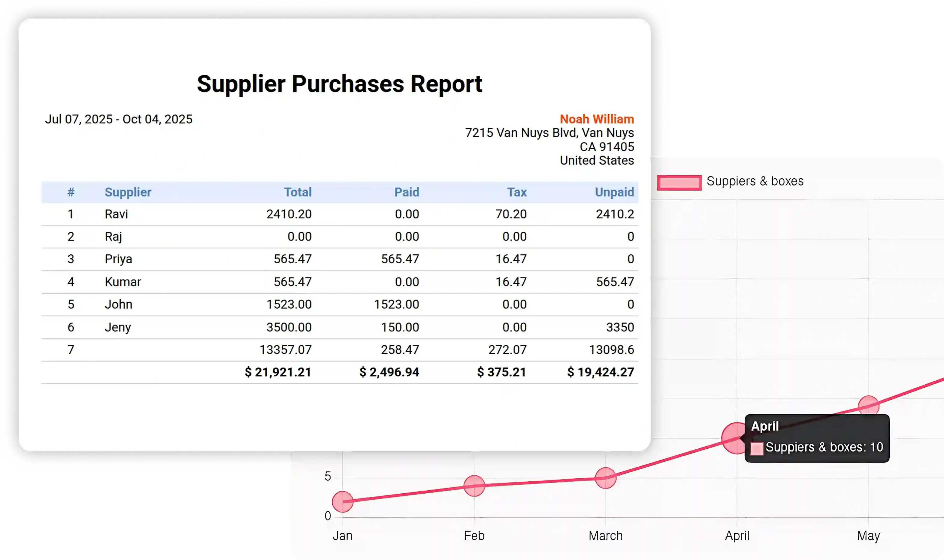Click the Supplier Purchases Report title
944x560 pixels.
(340, 83)
